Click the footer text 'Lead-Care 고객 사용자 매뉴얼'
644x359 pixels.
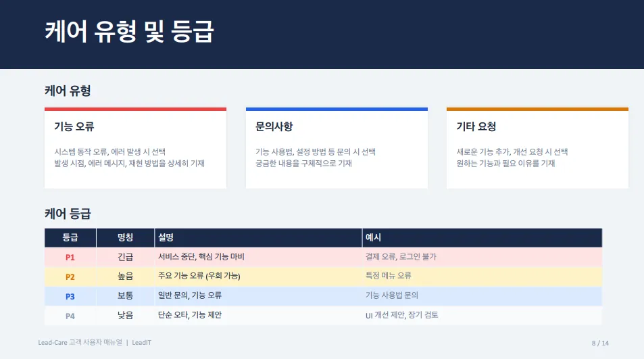click(80, 342)
